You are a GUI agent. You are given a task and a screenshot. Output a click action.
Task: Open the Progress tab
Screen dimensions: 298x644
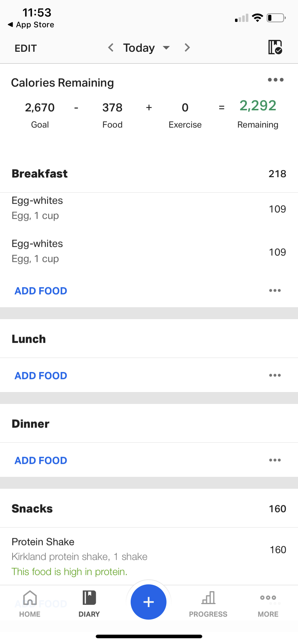coord(208,604)
